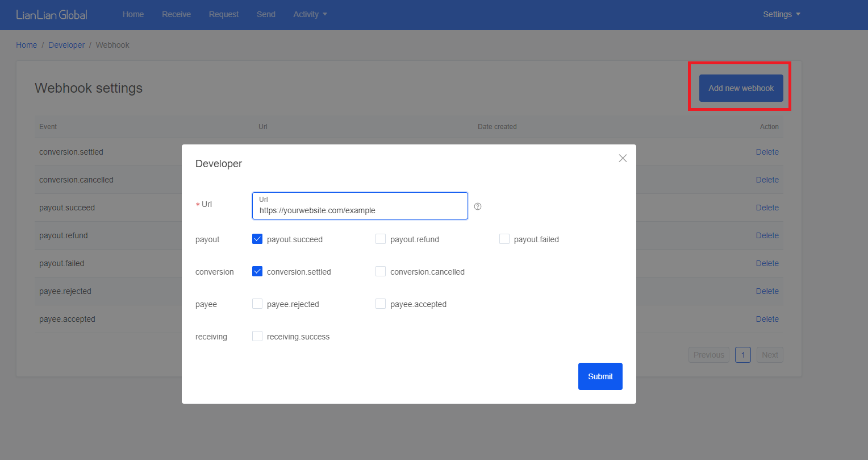Screen dimensions: 868x460
Task: Open the Activity dropdown in navbar
Action: [310, 14]
